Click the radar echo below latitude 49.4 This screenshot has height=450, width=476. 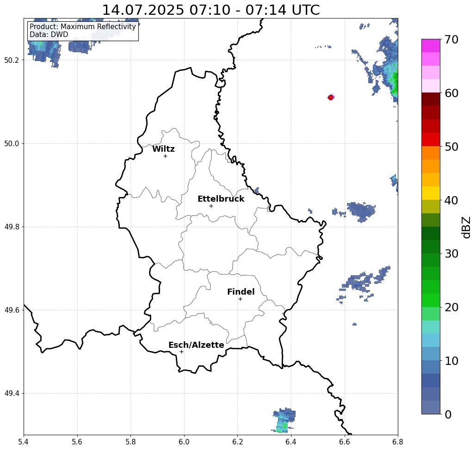click(x=284, y=420)
